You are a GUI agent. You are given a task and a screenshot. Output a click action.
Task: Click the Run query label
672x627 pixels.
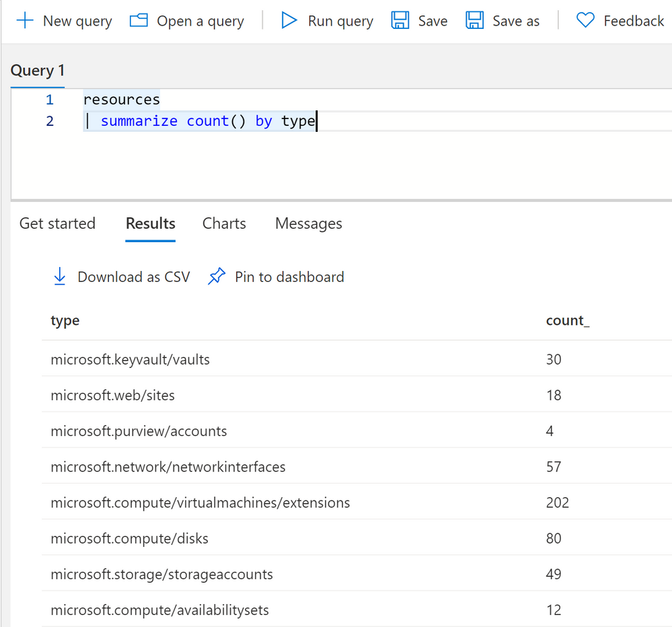point(341,21)
